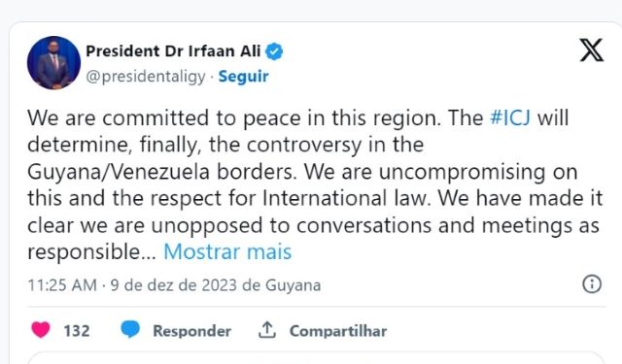Click the Compartilhar button label
622x364 pixels.
(x=338, y=331)
